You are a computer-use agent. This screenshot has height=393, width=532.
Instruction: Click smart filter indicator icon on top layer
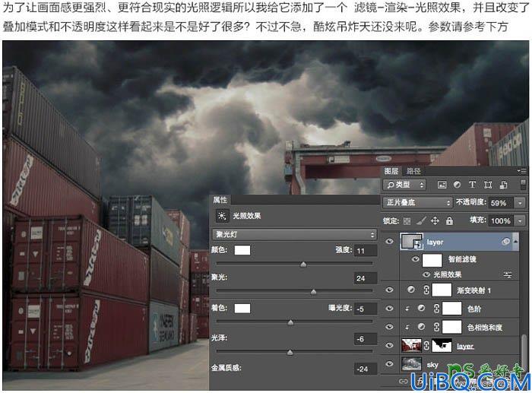pyautogui.click(x=505, y=242)
